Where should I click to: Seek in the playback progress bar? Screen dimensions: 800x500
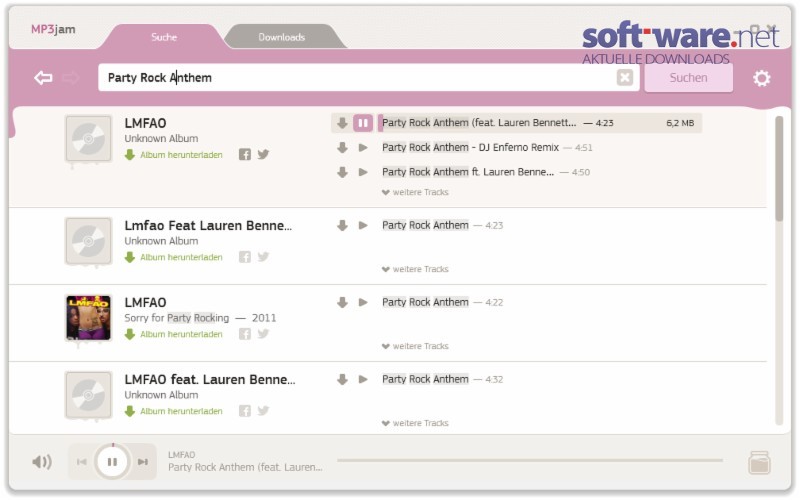tap(530, 460)
